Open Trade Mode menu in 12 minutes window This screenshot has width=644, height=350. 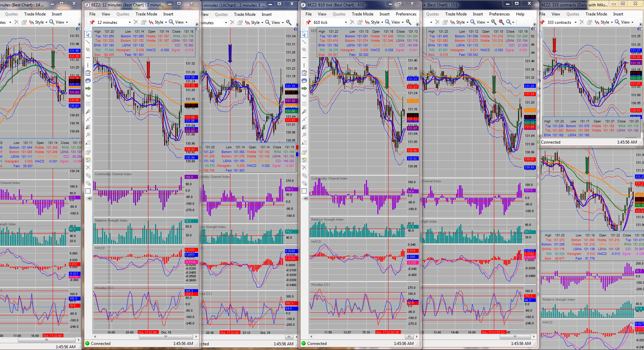(146, 14)
